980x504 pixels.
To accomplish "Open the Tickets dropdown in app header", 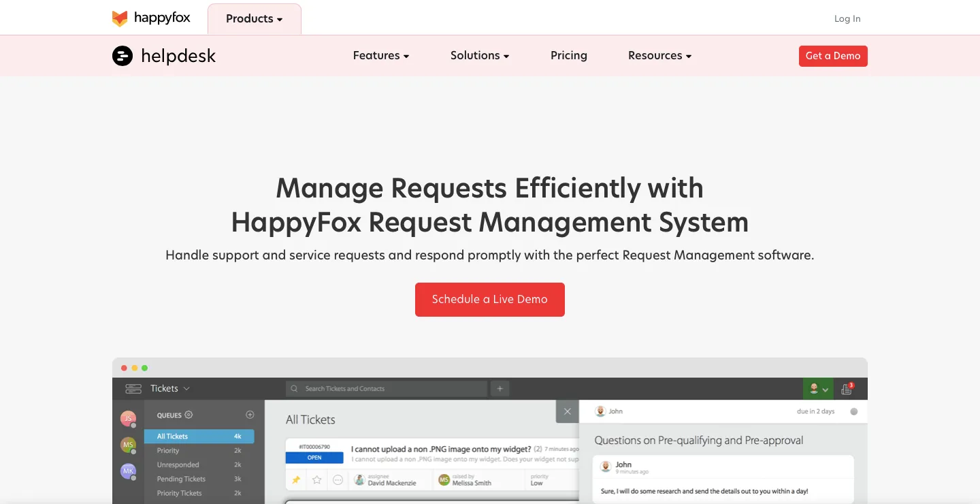I will coord(170,388).
